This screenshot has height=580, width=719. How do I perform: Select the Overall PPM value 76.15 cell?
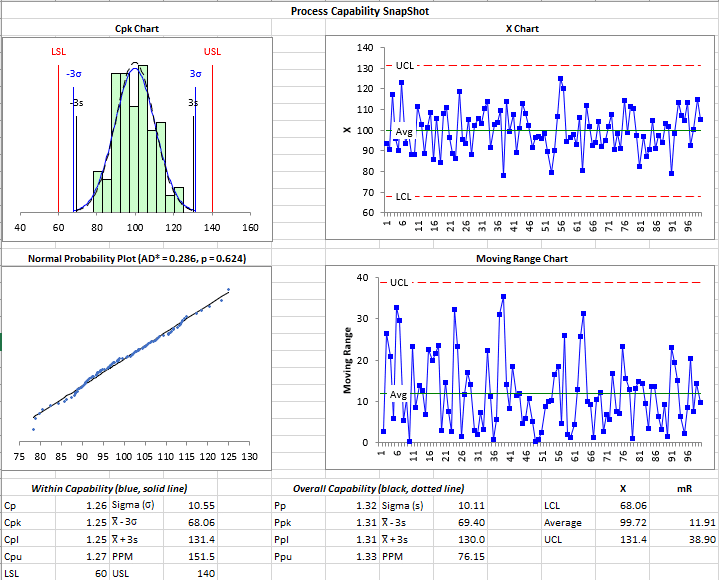tap(460, 556)
